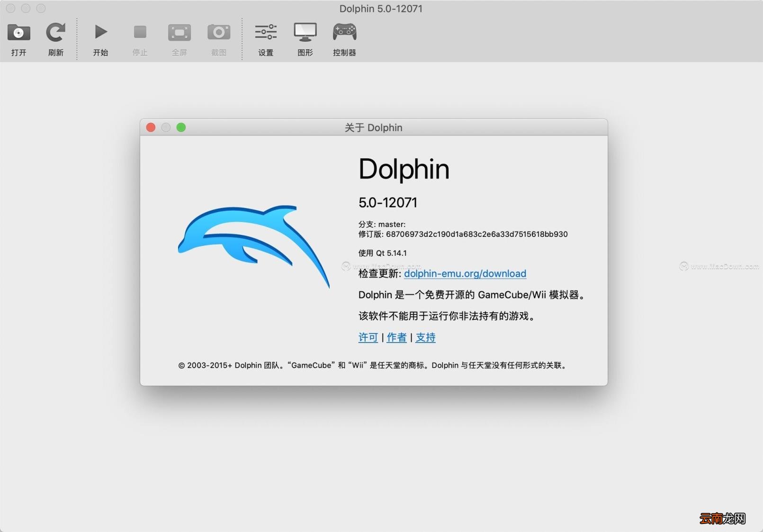This screenshot has width=763, height=532.
Task: Click the version text 5.0-12071 in dialog
Action: [x=388, y=203]
